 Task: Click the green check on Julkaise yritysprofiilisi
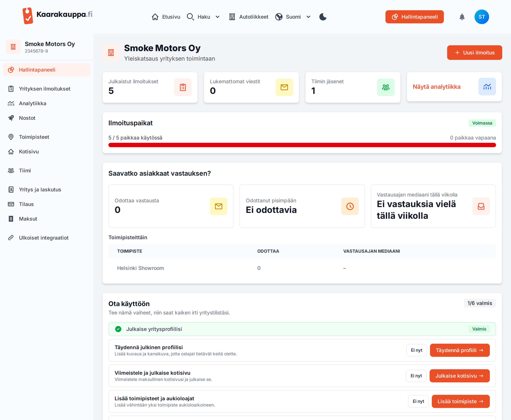118,329
